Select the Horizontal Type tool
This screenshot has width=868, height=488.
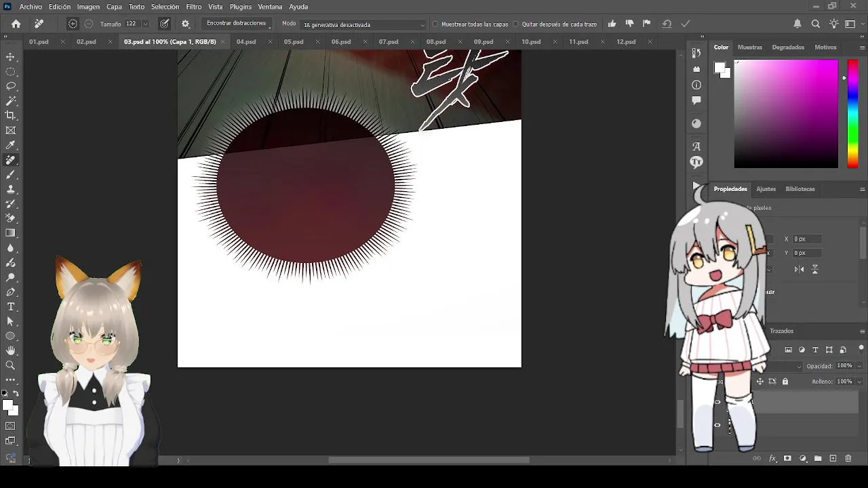(x=10, y=307)
